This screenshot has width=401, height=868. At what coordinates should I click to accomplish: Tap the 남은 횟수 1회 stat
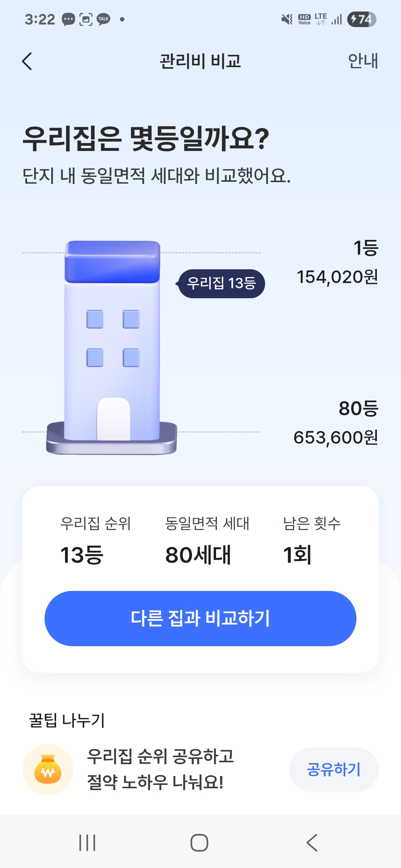[x=311, y=540]
